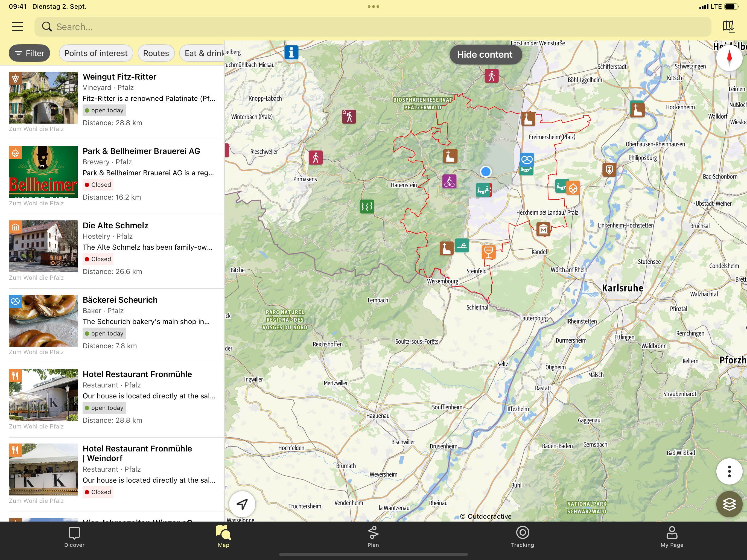This screenshot has width=747, height=560.
Task: Open the map layers button
Action: pos(729,504)
